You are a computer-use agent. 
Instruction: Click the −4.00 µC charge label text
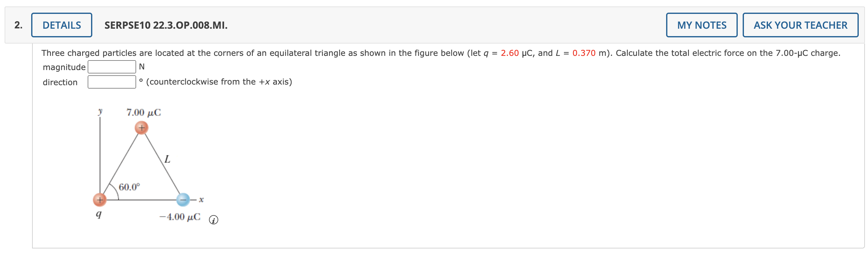click(x=180, y=217)
